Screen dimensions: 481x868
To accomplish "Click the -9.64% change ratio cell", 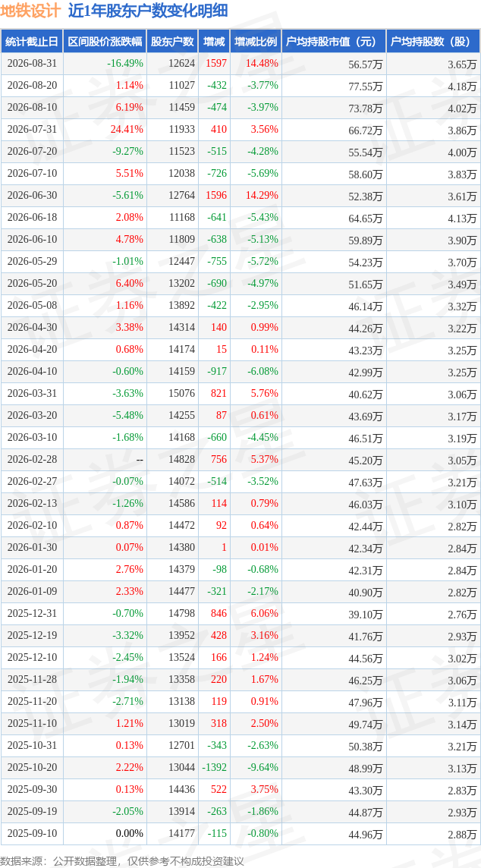I will (x=262, y=767).
